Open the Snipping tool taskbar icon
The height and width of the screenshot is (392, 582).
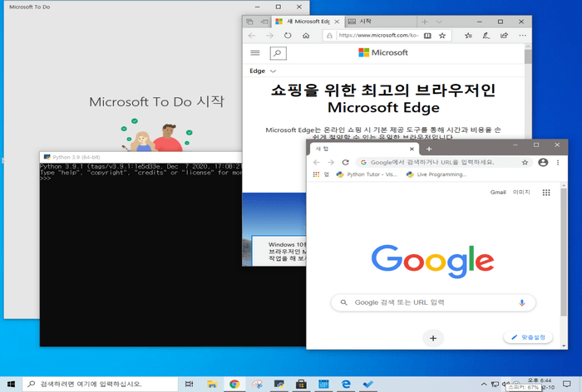pyautogui.click(x=256, y=385)
